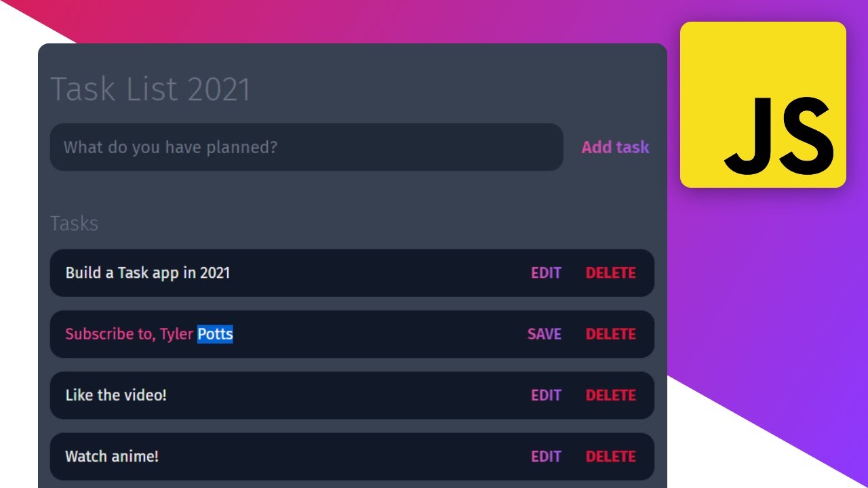Screen dimensions: 868x488
Task: Save the 'Subscribe to, Tyler Potts' task
Action: point(545,334)
